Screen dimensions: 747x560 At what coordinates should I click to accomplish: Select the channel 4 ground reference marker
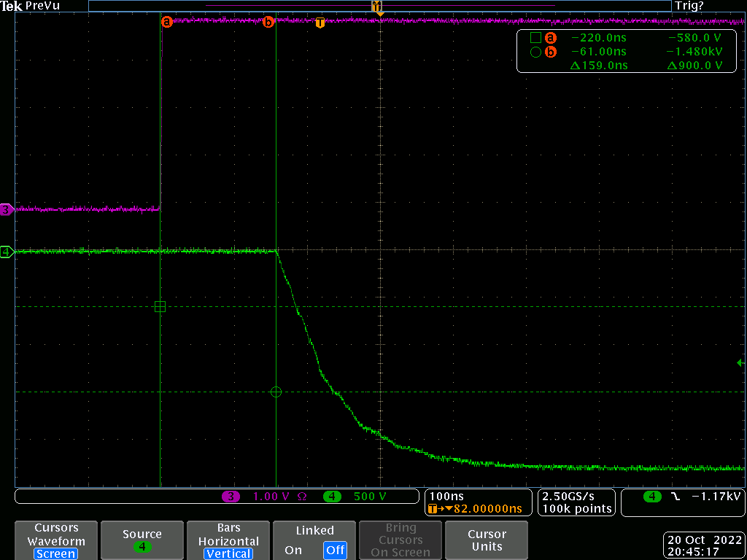(x=7, y=252)
